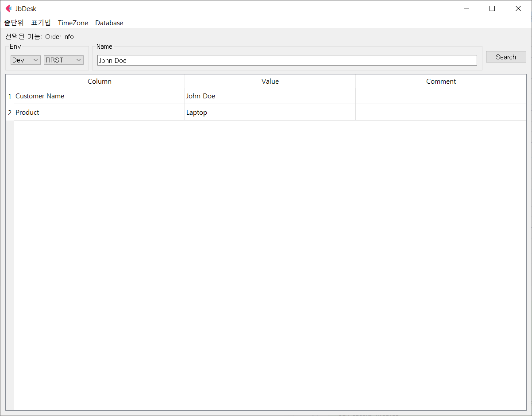Click the Search button
532x416 pixels.
tap(506, 57)
